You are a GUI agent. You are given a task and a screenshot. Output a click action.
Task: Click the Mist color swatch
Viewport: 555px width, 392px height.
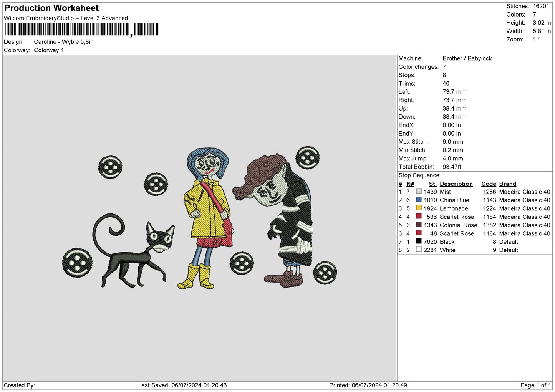419,191
